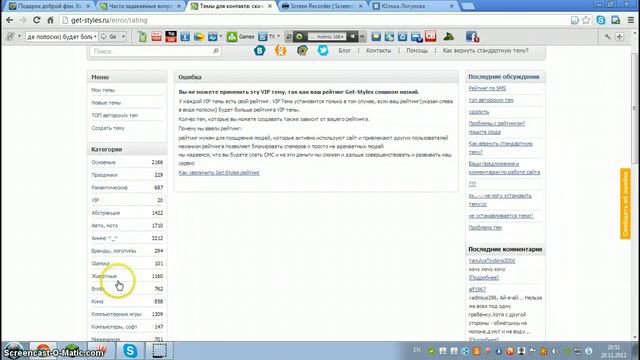Open Создать тему menu item

(108, 128)
